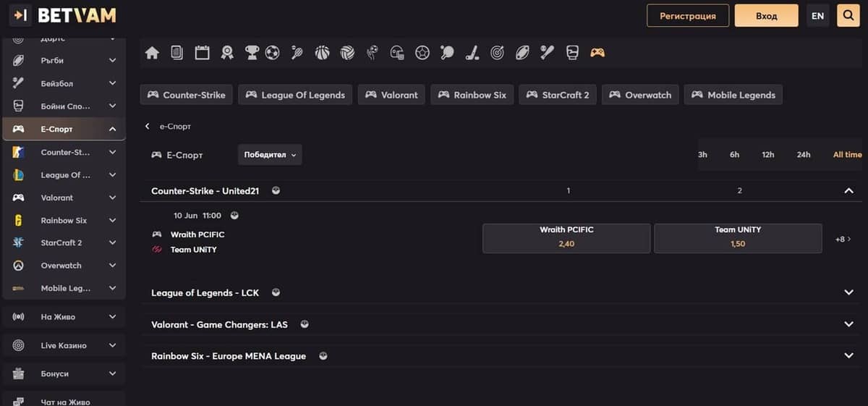Expand the League of Legends - LCK row
The height and width of the screenshot is (406, 868).
(x=848, y=292)
